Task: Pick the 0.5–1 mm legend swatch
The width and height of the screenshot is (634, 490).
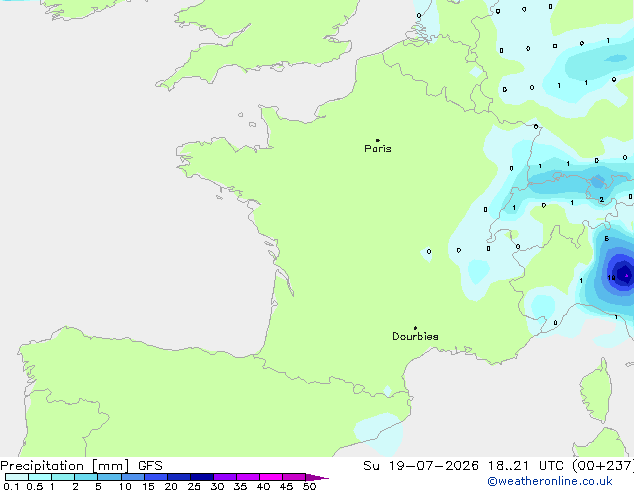Action: tap(40, 477)
